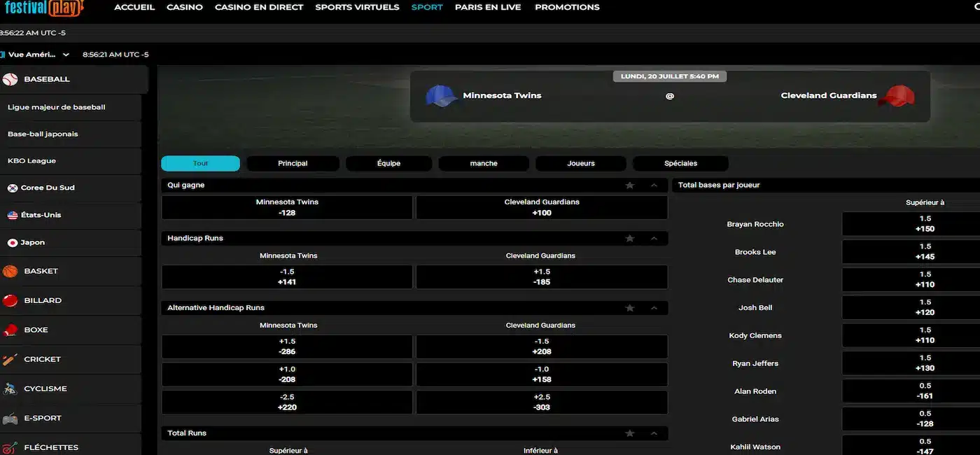Image resolution: width=980 pixels, height=455 pixels.
Task: Select the Cricket bat icon
Action: 10,359
